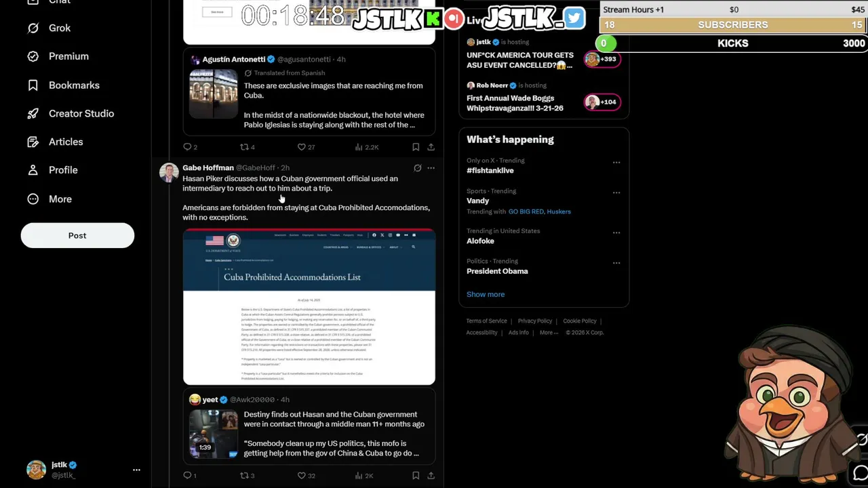This screenshot has height=488, width=868.
Task: Open Huskers trending link
Action: click(x=559, y=211)
